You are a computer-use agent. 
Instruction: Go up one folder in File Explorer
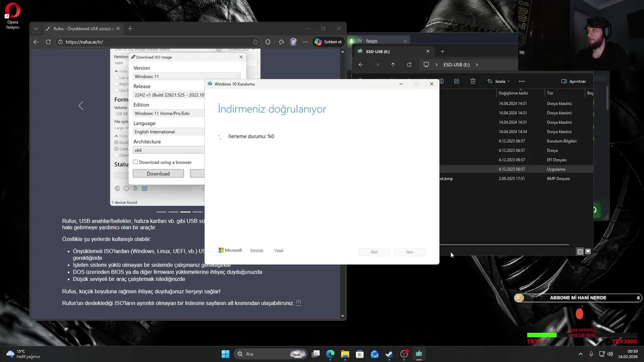[x=393, y=64]
